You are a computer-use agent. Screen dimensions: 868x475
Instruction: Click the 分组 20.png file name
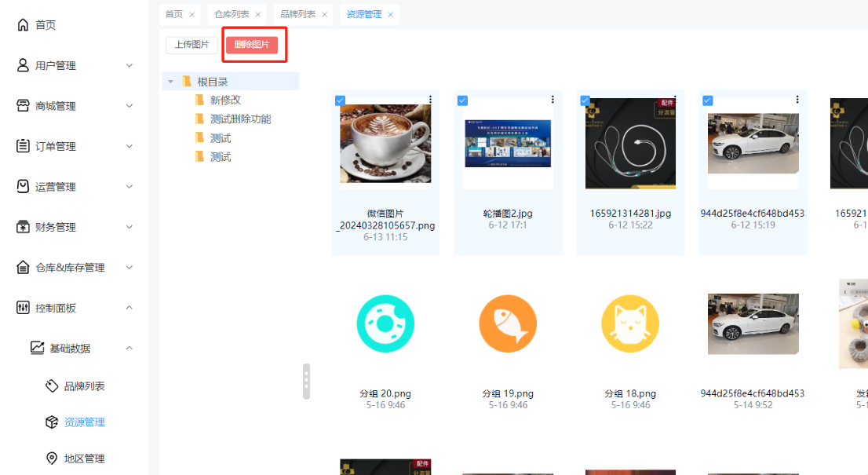click(385, 393)
